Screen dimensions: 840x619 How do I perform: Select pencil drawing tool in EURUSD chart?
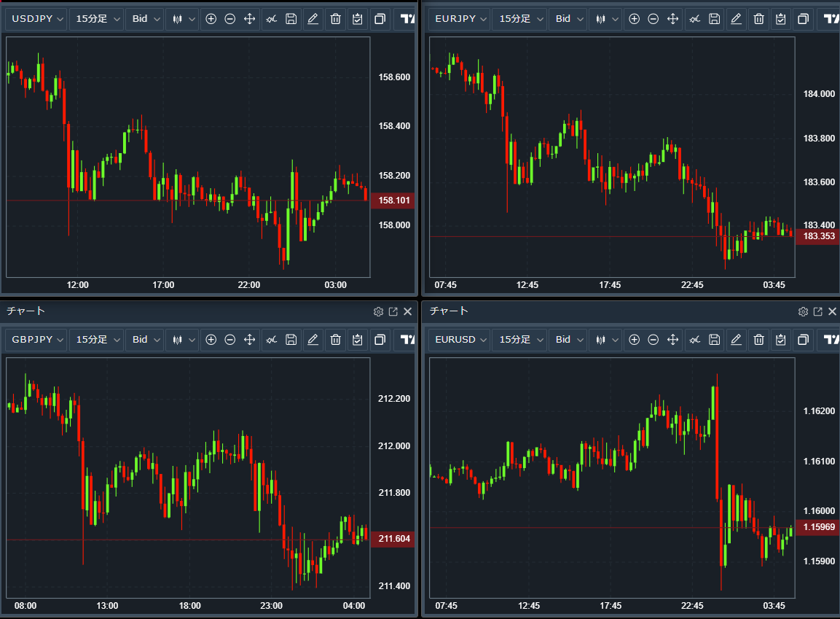(736, 340)
